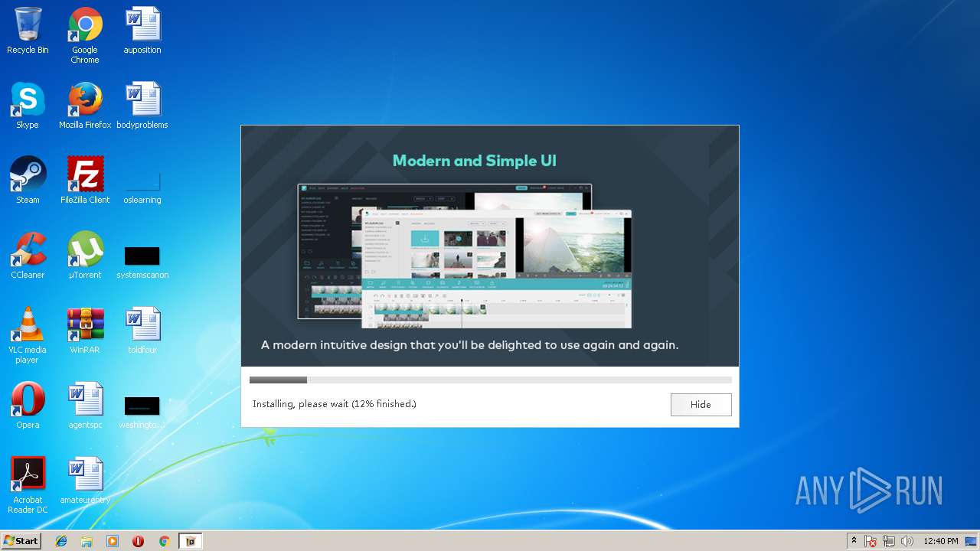This screenshot has height=551, width=980.
Task: Open µTorrent desktop shortcut
Action: tap(85, 256)
